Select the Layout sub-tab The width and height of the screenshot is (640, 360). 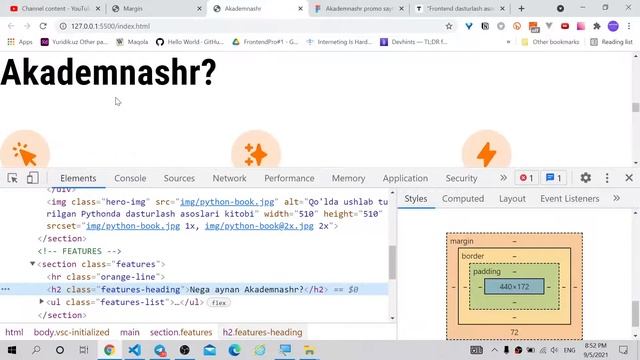click(x=512, y=199)
